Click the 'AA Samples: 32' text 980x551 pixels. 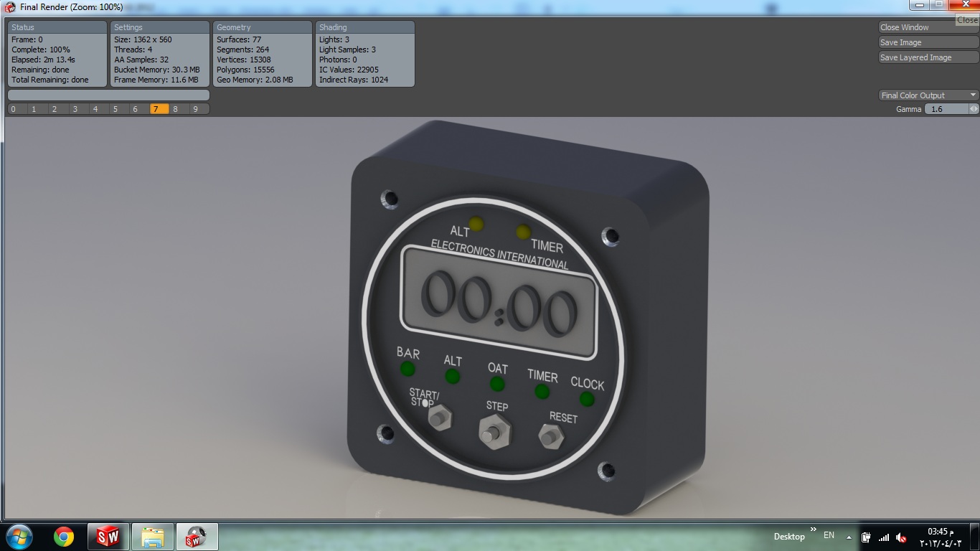click(x=141, y=60)
